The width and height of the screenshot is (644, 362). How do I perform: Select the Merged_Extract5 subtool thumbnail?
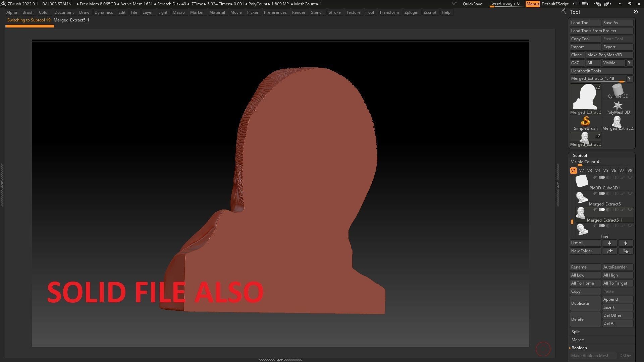click(x=582, y=197)
